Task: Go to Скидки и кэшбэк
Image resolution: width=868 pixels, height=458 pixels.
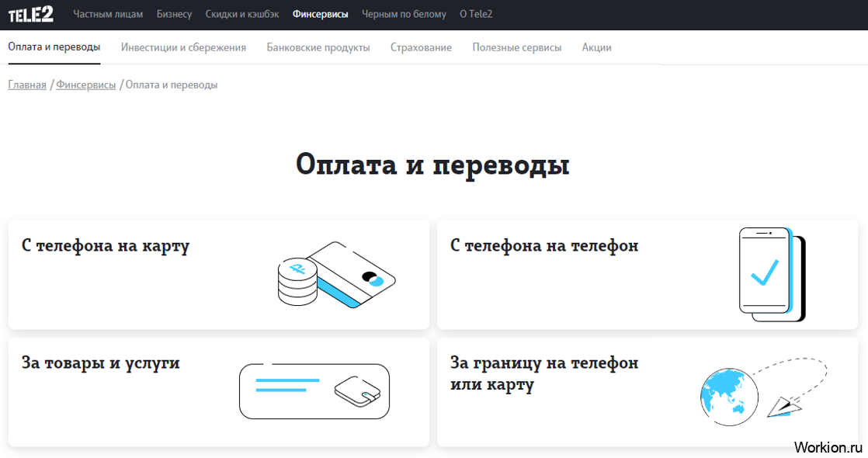Action: [x=242, y=14]
